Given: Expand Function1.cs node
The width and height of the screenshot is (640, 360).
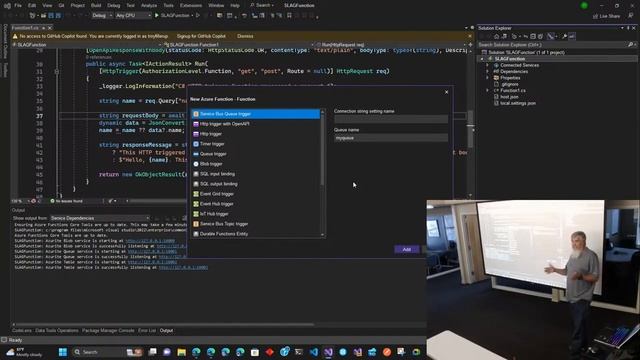Looking at the screenshot, I should click(487, 91).
